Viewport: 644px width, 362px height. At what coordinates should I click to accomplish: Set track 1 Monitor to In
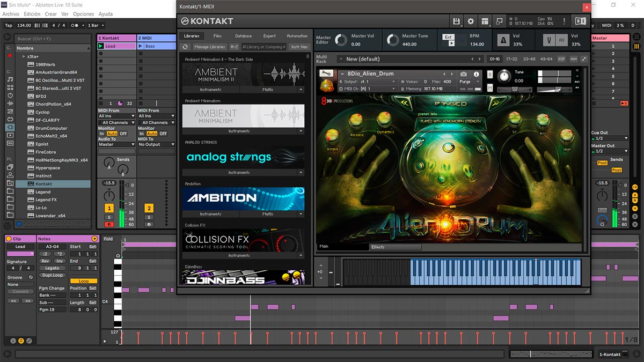(x=102, y=134)
